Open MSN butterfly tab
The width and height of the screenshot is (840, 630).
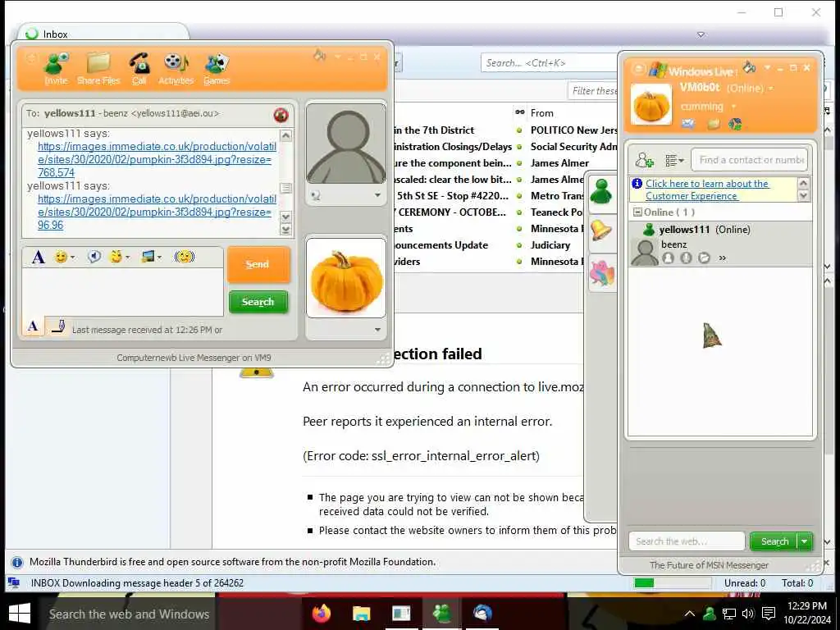[601, 272]
